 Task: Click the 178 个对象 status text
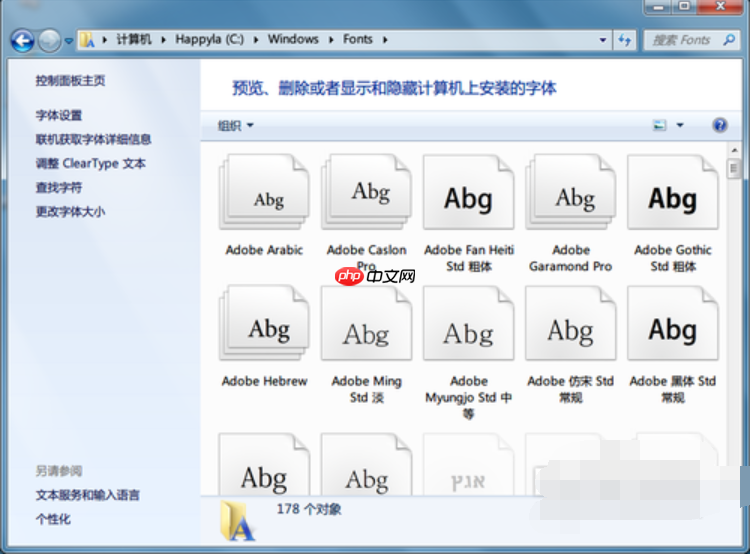309,510
